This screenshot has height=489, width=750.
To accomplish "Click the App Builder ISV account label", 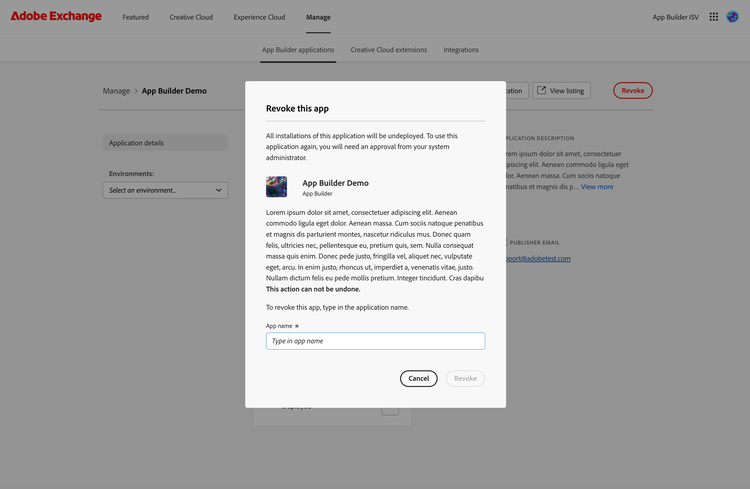I will click(675, 17).
